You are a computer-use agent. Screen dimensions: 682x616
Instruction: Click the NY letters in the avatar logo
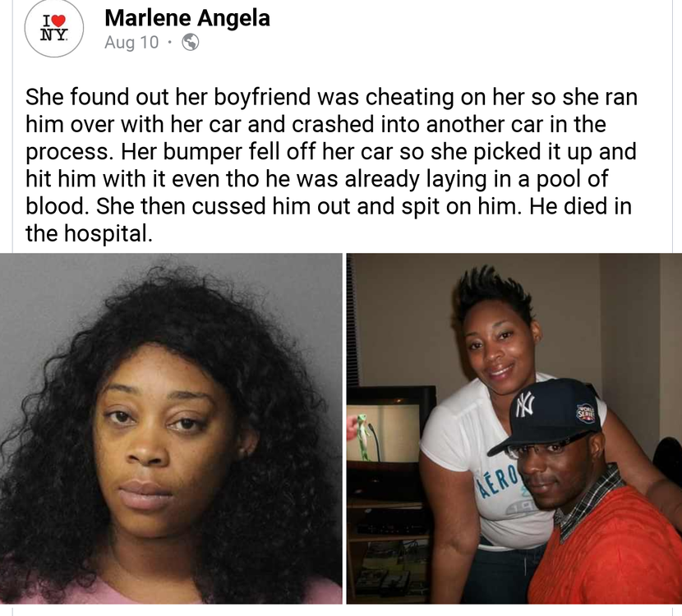(x=54, y=34)
